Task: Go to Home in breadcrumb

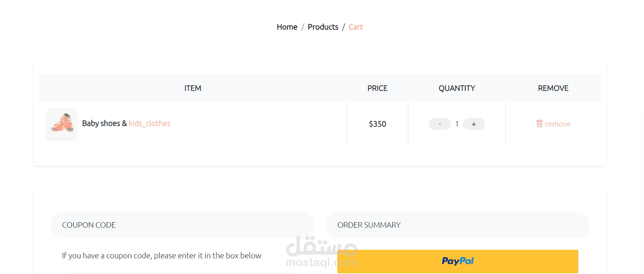Action: click(x=287, y=27)
